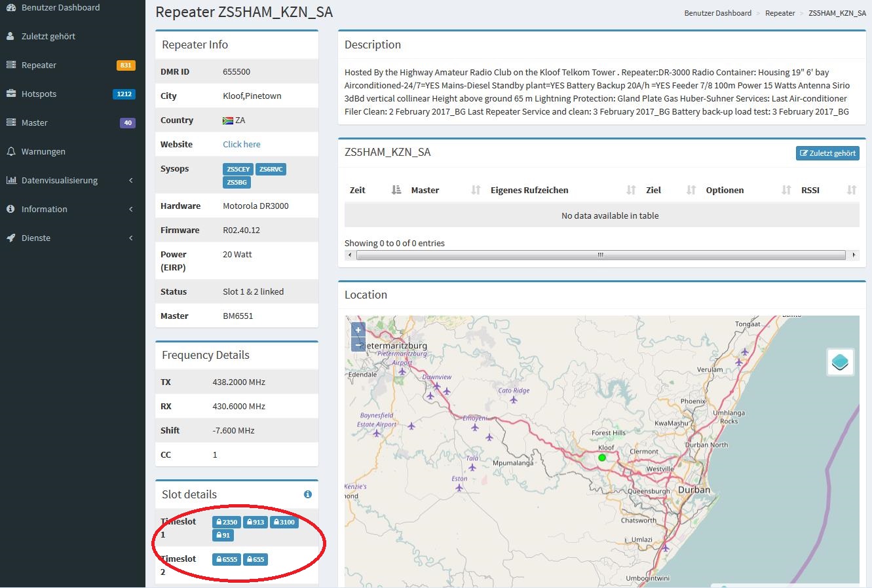872x588 pixels.
Task: Click the Pietermaritzburg Airport plane marker
Action: pos(402,371)
